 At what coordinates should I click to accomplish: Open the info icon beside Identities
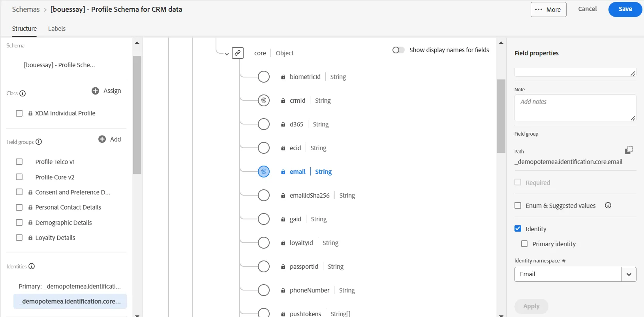tap(32, 266)
